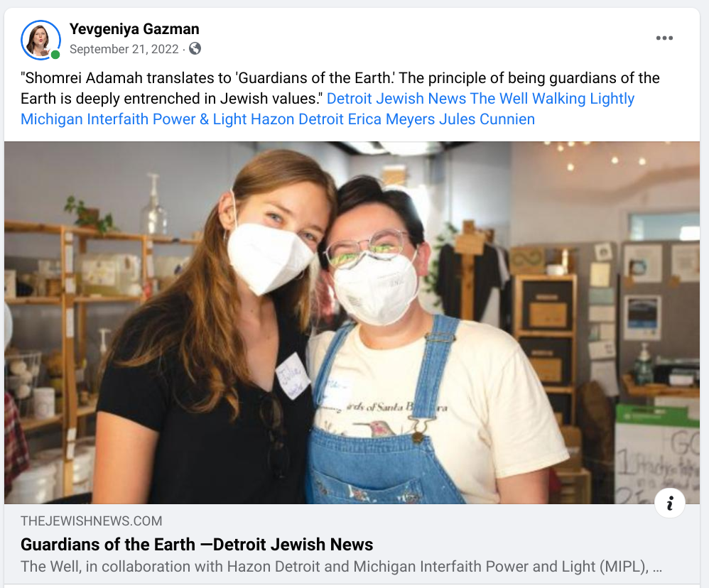Open the link info 'i' icon

(670, 503)
